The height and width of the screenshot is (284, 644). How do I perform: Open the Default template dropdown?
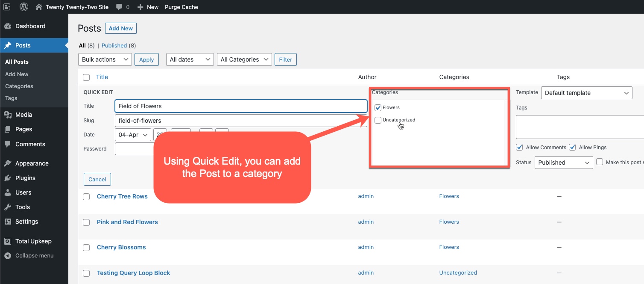(586, 93)
